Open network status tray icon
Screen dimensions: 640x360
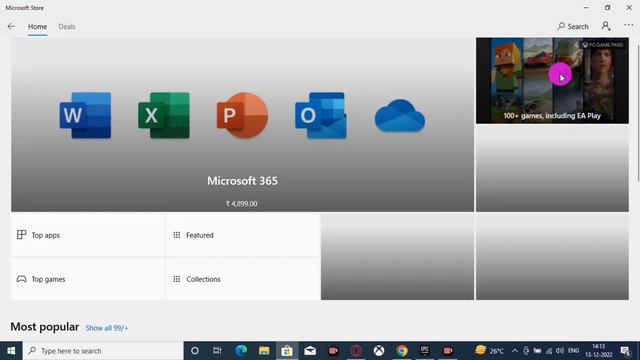(x=549, y=351)
